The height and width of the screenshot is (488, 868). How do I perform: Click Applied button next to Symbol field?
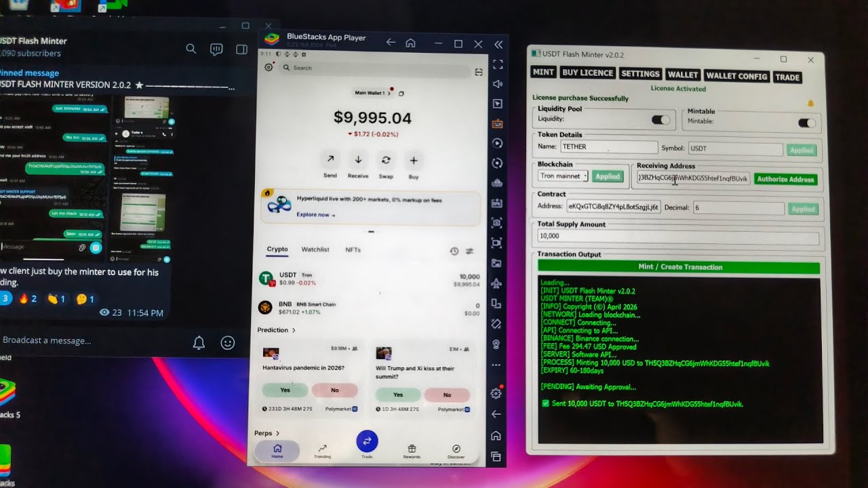802,150
